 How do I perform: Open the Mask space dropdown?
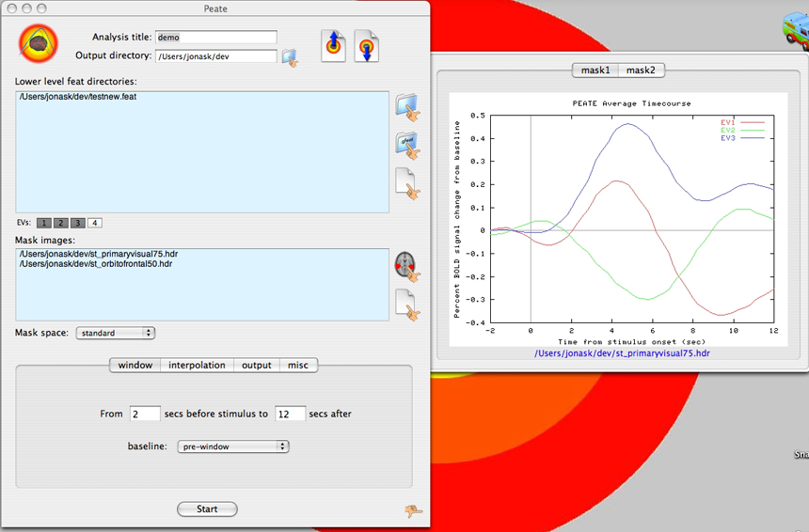point(115,333)
